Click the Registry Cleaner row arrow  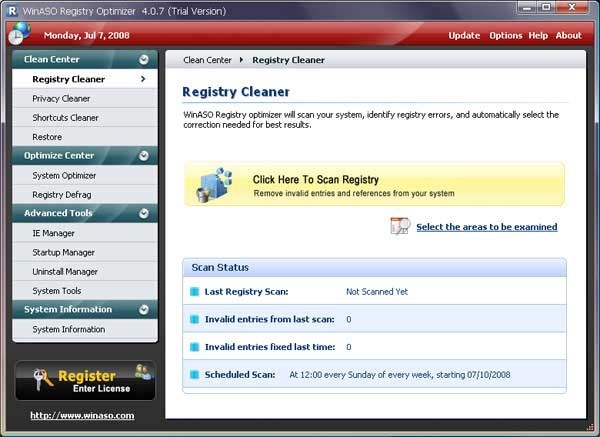coord(143,79)
